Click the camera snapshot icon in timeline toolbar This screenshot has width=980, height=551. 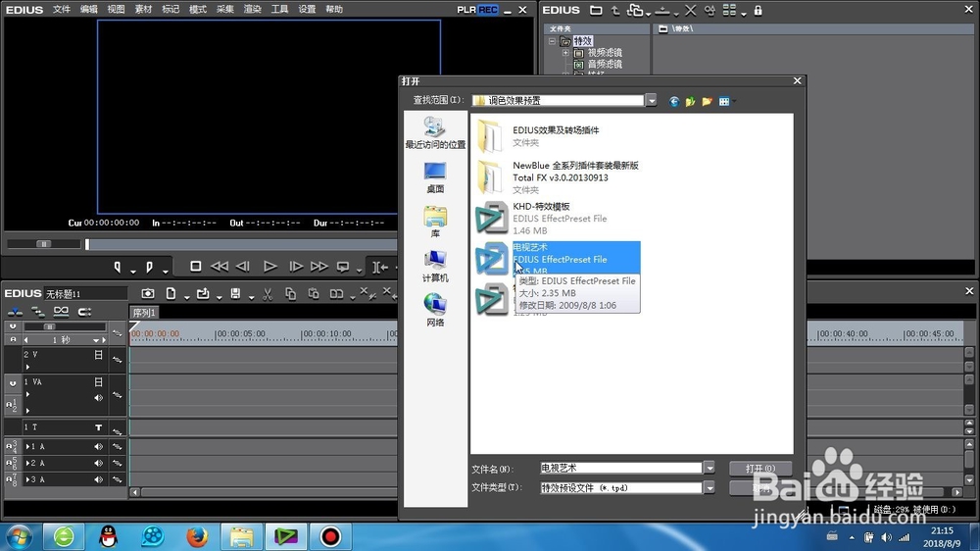148,293
